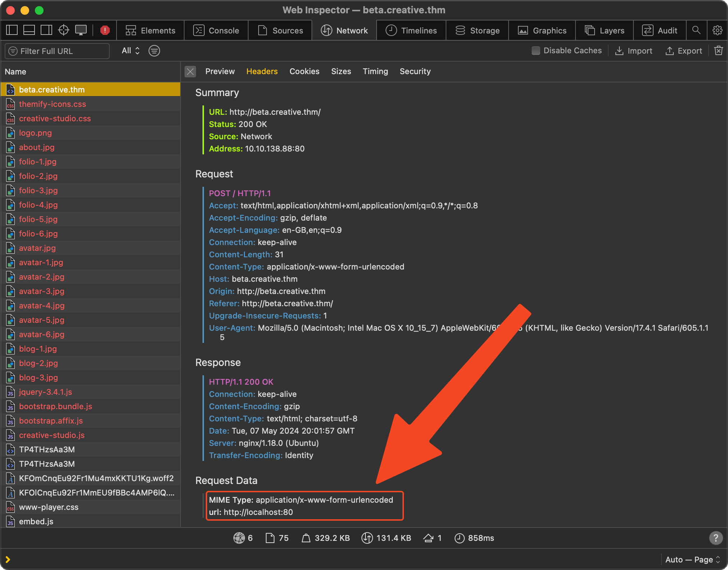Focus the console input line

335,560
